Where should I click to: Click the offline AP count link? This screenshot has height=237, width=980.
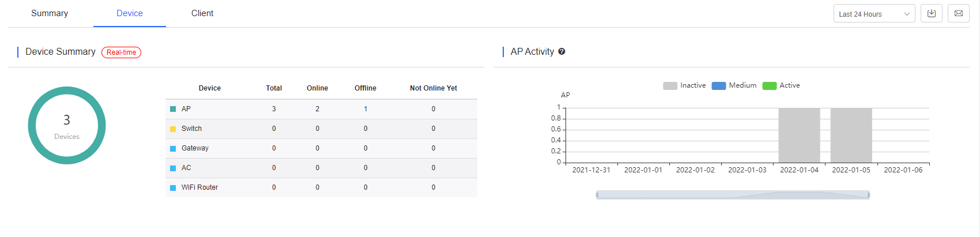pos(365,109)
